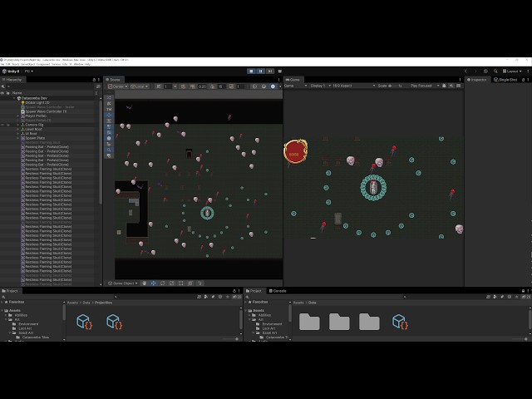Adjust icon size slider in right Project panel
The height and width of the screenshot is (399, 532).
tap(520, 338)
